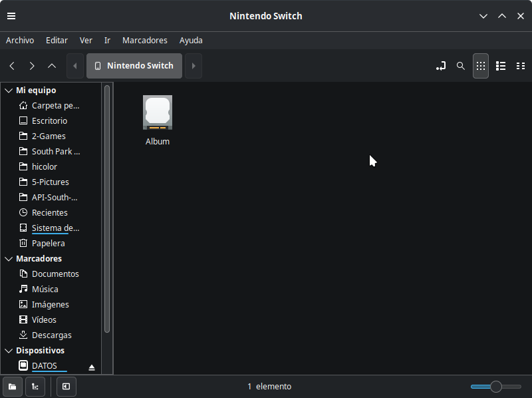The height and width of the screenshot is (398, 532).
Task: Open the Archivo menu
Action: tap(20, 41)
